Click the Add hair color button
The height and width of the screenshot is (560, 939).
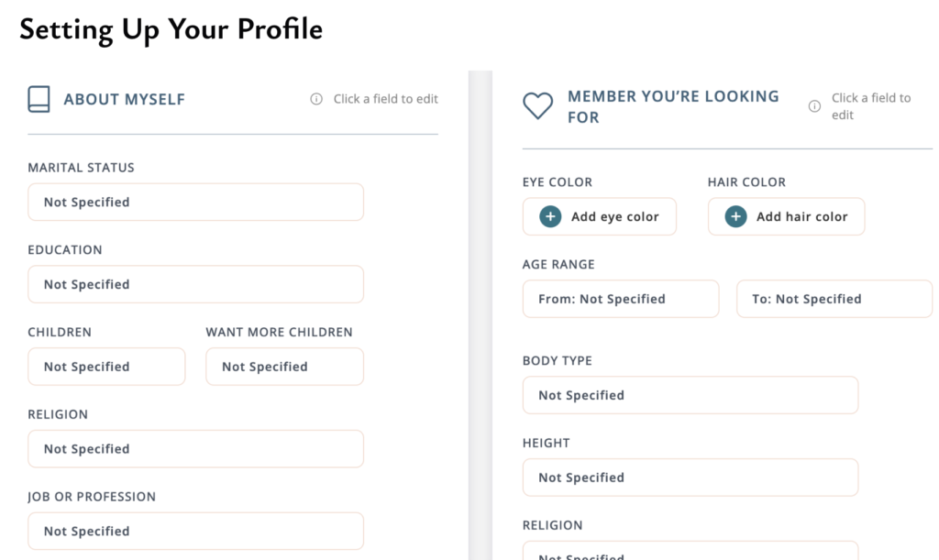[x=786, y=216]
